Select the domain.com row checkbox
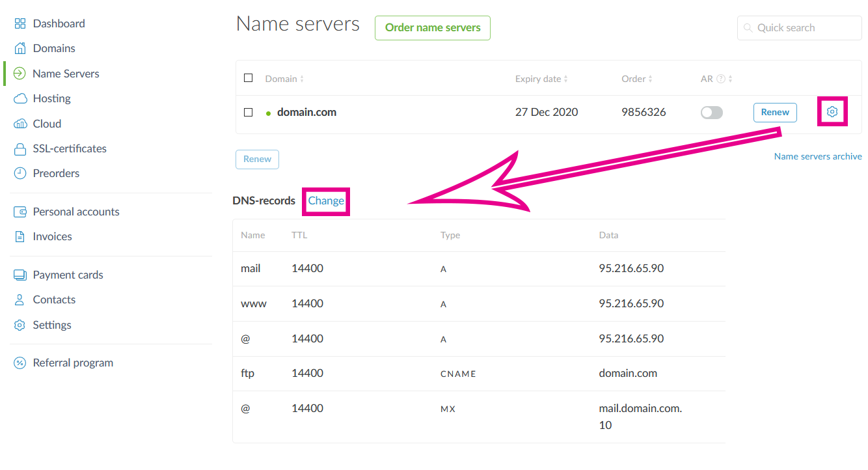 coord(248,112)
